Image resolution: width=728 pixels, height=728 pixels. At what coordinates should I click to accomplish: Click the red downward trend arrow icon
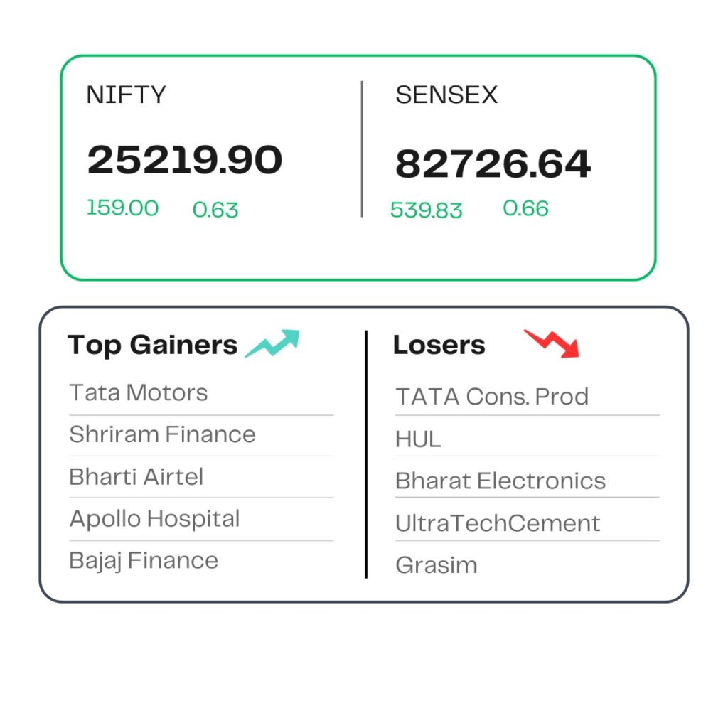coord(552,344)
